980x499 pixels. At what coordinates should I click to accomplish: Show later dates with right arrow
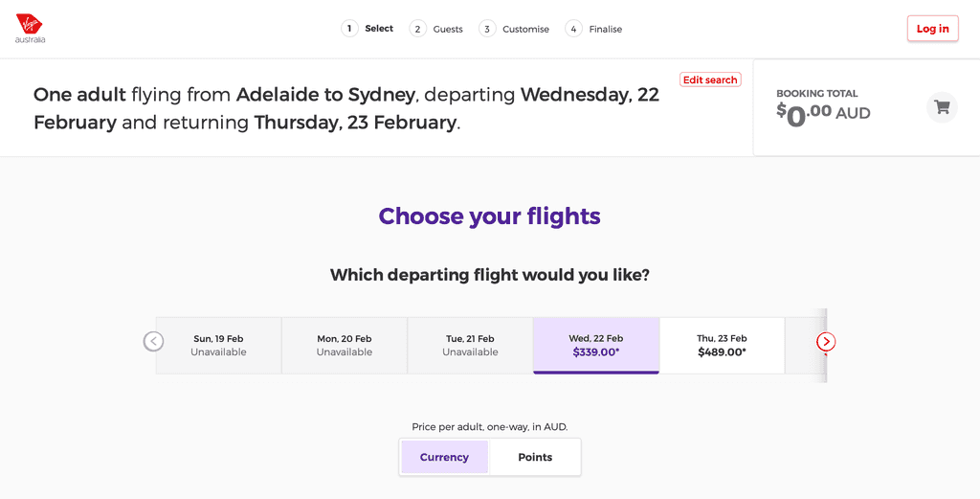point(826,342)
